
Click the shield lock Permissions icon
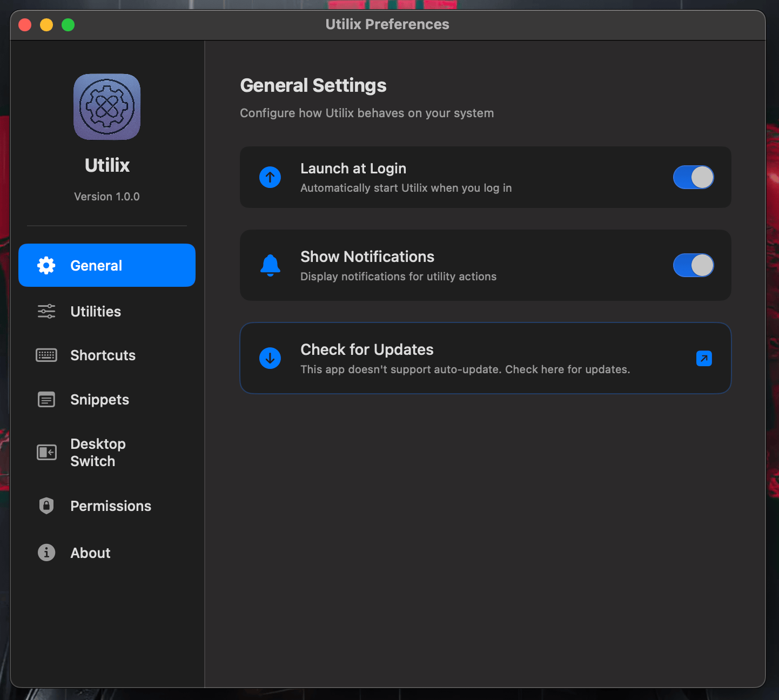tap(46, 506)
